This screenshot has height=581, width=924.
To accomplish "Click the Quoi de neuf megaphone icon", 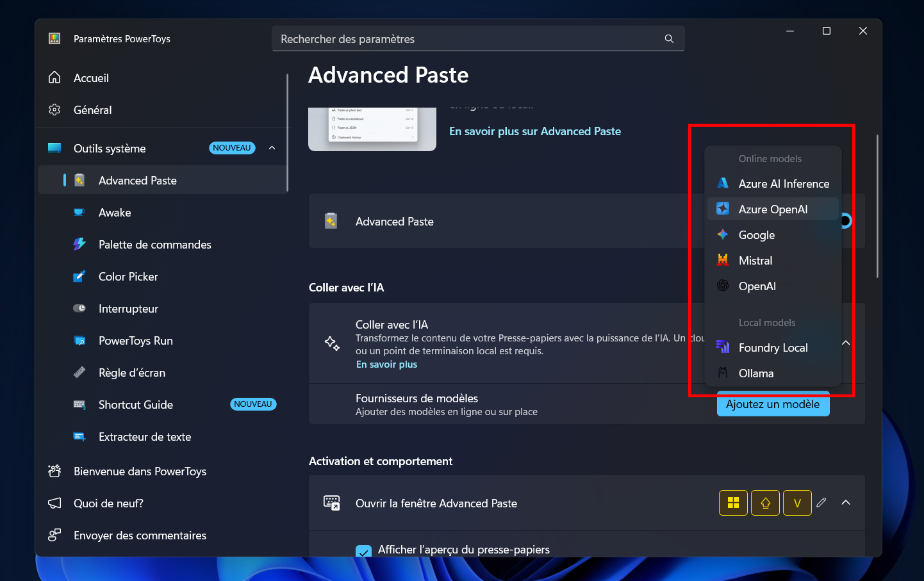I will (54, 503).
